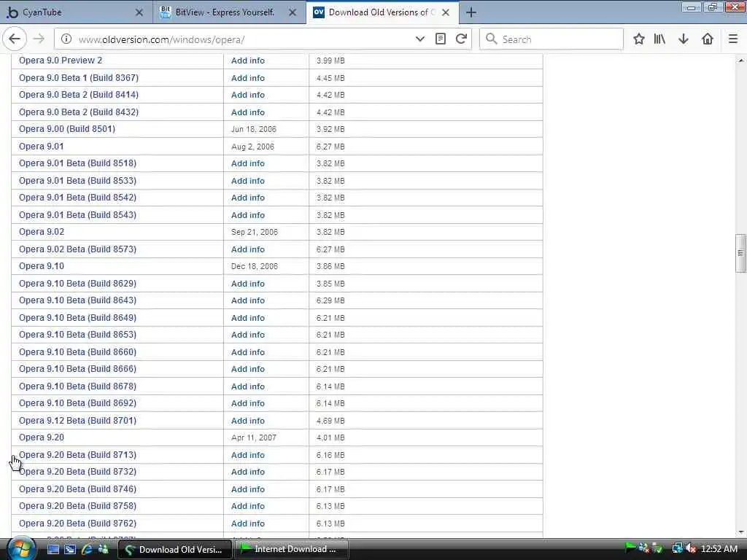The height and width of the screenshot is (560, 747).
Task: Click the Jun 18, 2006 date cell
Action: tap(253, 129)
